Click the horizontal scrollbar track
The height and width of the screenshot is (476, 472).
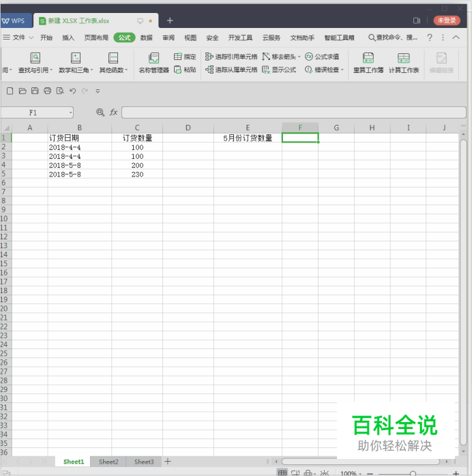[x=360, y=462]
